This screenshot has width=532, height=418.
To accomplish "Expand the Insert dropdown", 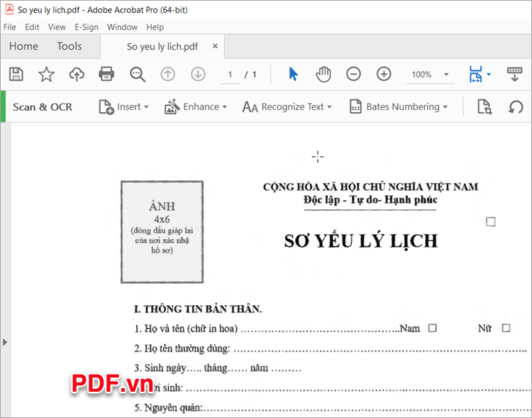I will click(x=124, y=107).
